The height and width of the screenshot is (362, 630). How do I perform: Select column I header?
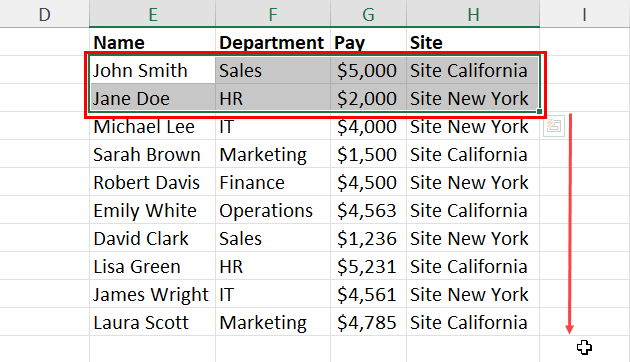[585, 14]
